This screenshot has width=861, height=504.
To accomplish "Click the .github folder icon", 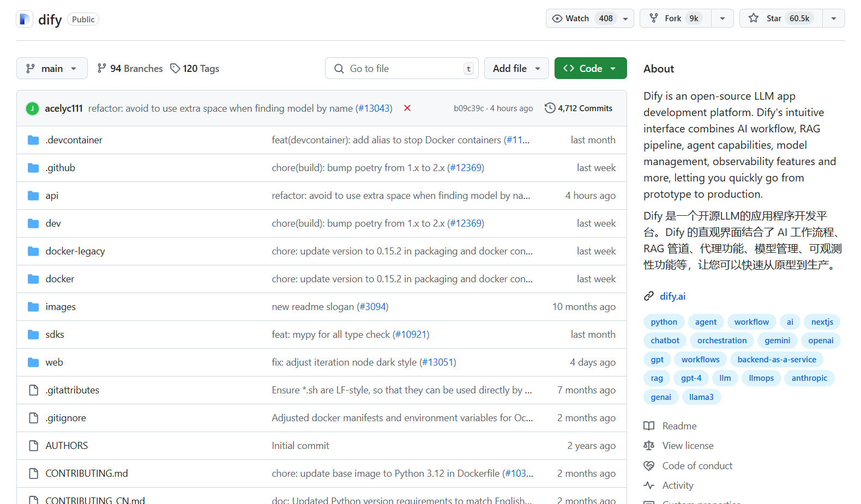I will click(x=33, y=168).
